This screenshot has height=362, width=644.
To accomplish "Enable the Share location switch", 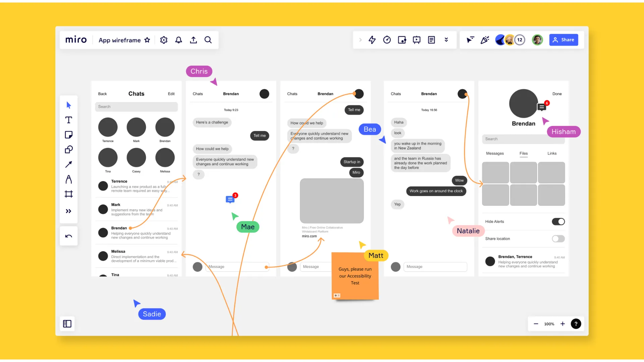I will tap(558, 239).
